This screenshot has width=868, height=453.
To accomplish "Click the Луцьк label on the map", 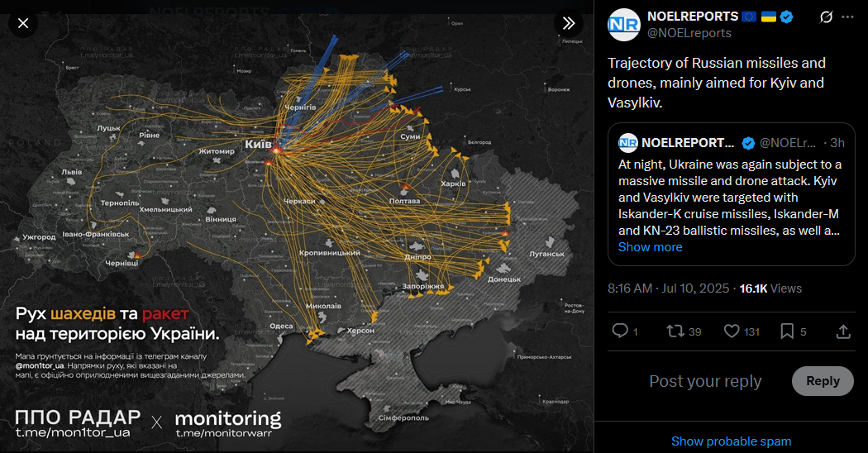I will 108,128.
